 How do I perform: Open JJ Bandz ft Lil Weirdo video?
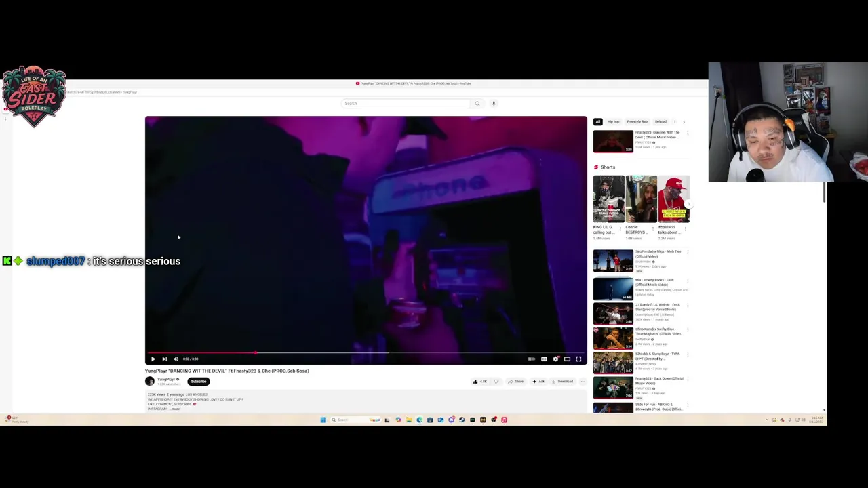[613, 313]
